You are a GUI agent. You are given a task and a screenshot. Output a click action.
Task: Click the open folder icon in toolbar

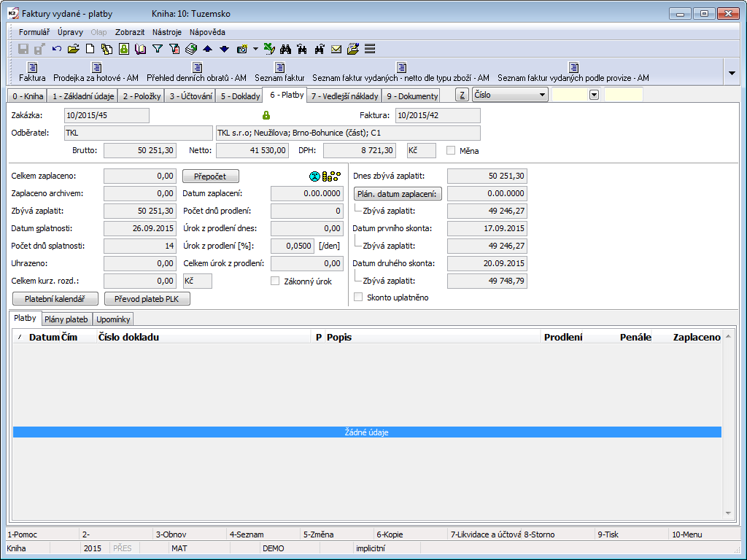[73, 49]
